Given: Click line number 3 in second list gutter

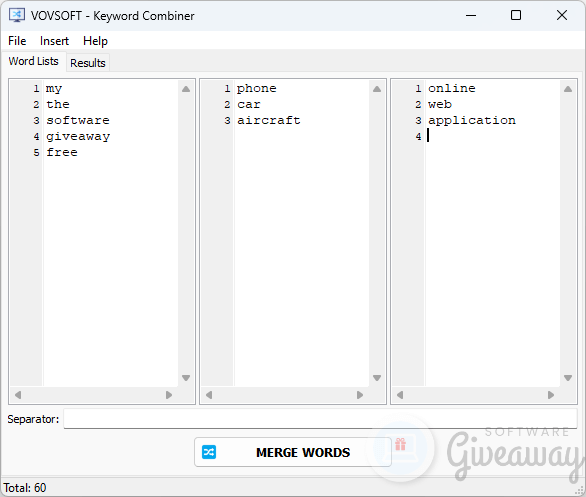Looking at the screenshot, I should click(x=227, y=120).
